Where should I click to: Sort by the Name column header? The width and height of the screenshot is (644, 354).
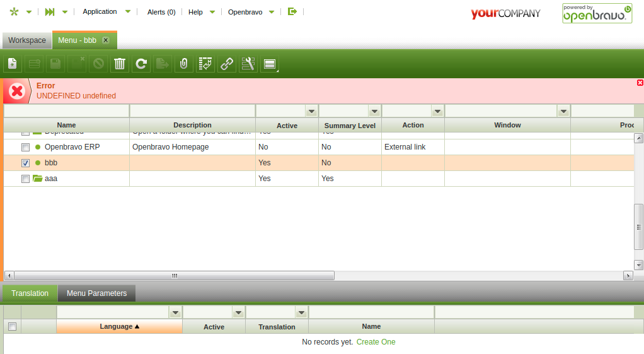(x=67, y=125)
